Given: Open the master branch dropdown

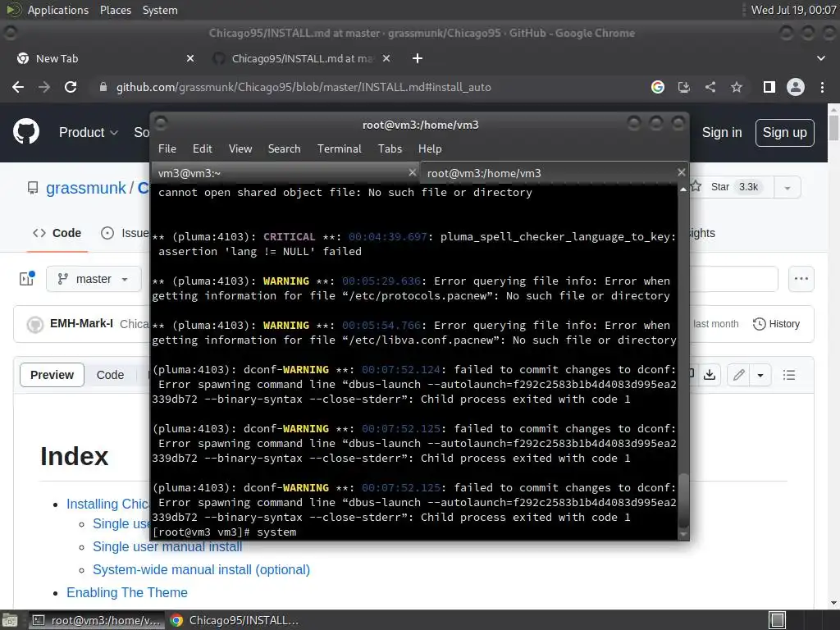Looking at the screenshot, I should tap(94, 279).
